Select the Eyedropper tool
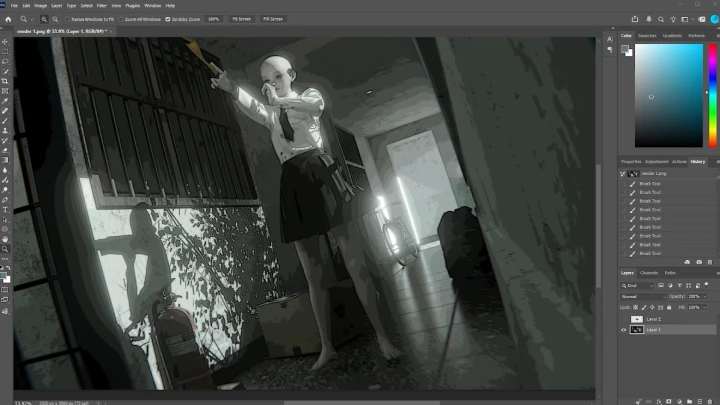This screenshot has height=405, width=720. pyautogui.click(x=5, y=101)
